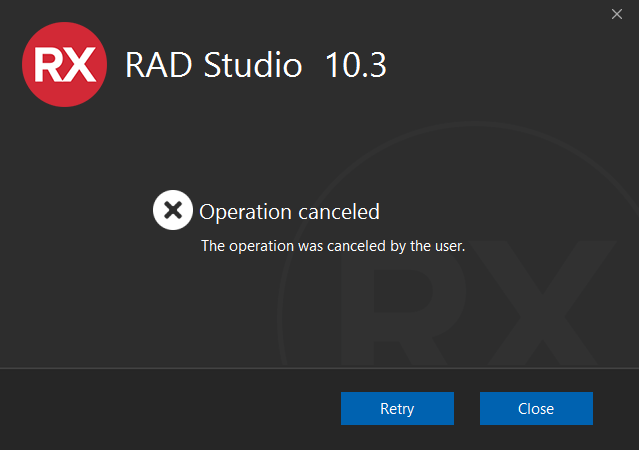Click "The operation was canceled by the user." text
Screen dimensions: 639x450
[x=333, y=246]
